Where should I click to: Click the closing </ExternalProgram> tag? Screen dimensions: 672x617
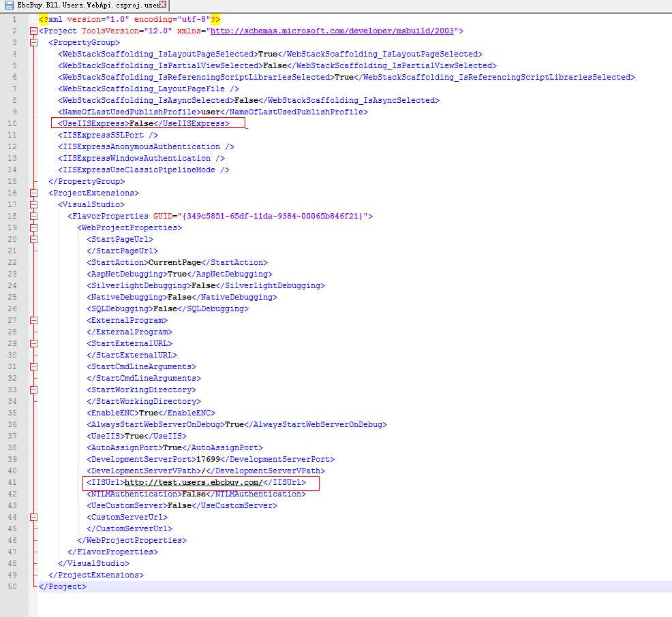coord(129,332)
